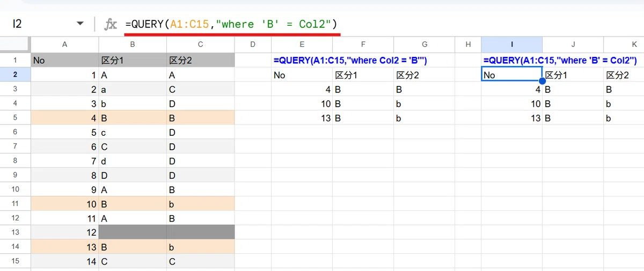Click cell G4 lowercase 'b'

pos(424,104)
